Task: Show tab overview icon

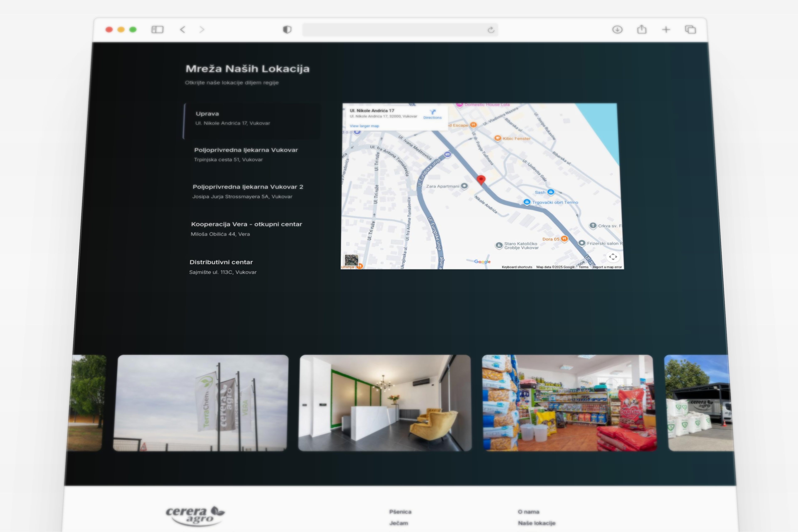Action: (x=690, y=30)
